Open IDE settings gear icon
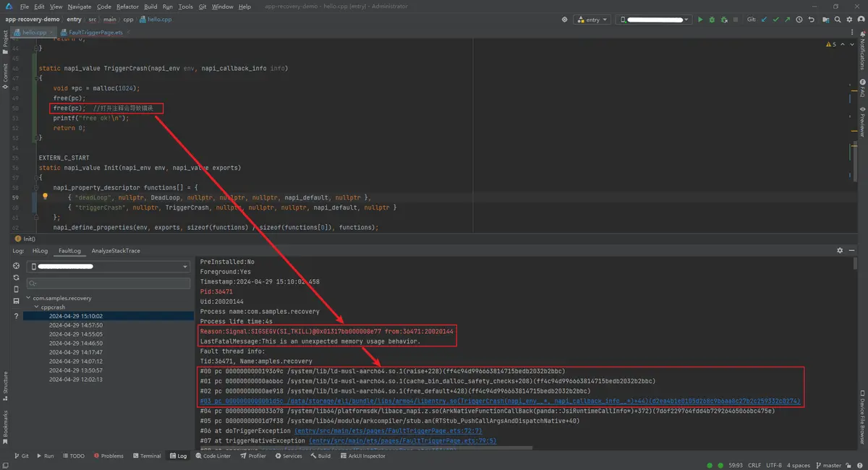 (x=849, y=20)
